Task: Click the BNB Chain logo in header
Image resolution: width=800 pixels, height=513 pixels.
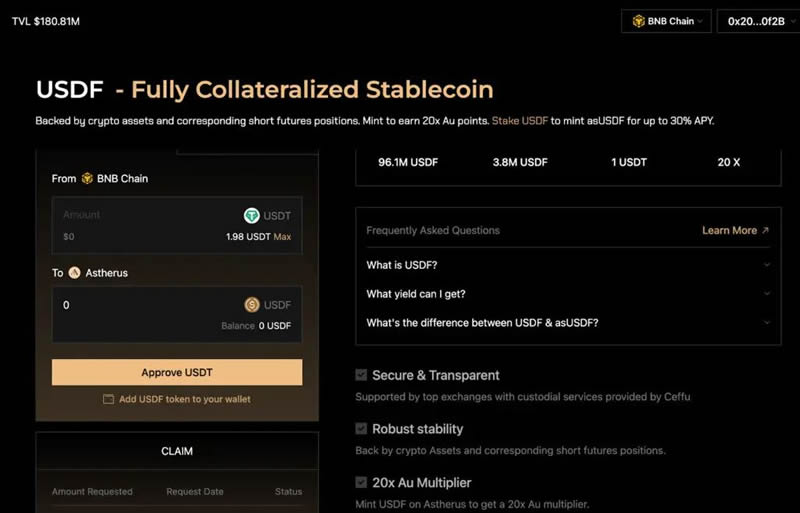Action: click(638, 21)
